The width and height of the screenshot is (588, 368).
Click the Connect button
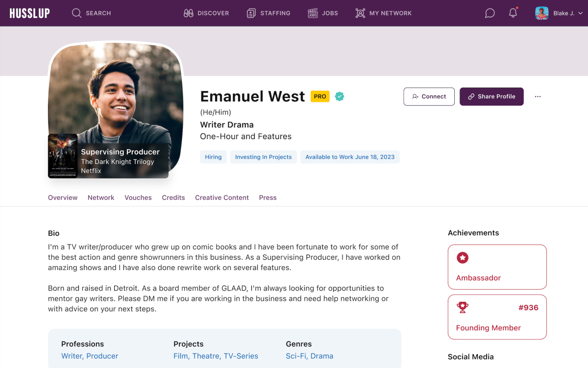(429, 97)
